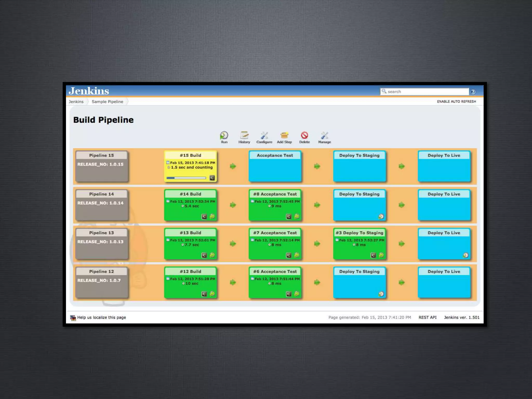Click #15 Build progress bar
This screenshot has width=532, height=399.
point(186,178)
